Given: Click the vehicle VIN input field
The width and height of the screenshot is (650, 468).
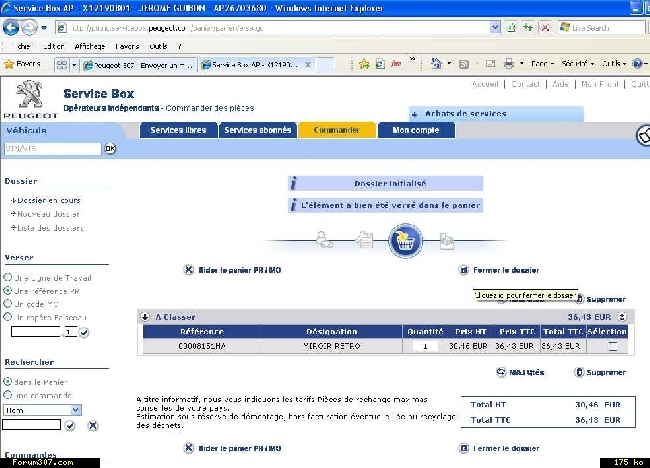Looking at the screenshot, I should tap(53, 148).
